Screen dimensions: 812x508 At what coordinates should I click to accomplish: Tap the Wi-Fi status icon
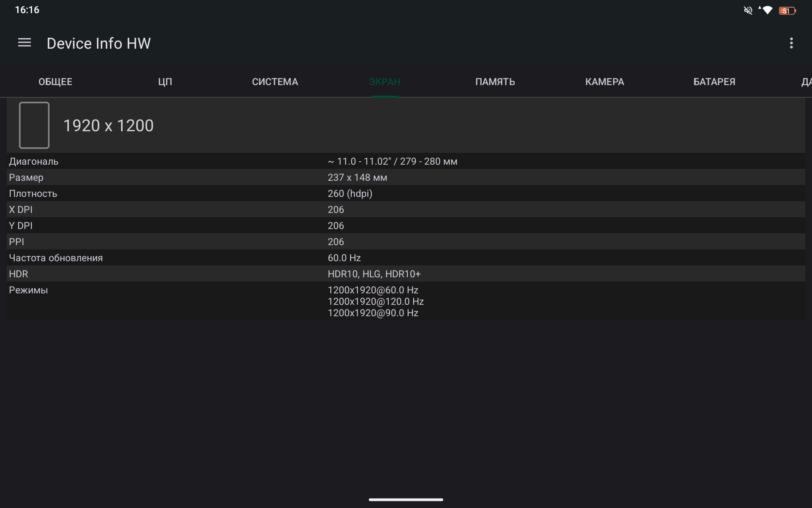(x=767, y=11)
